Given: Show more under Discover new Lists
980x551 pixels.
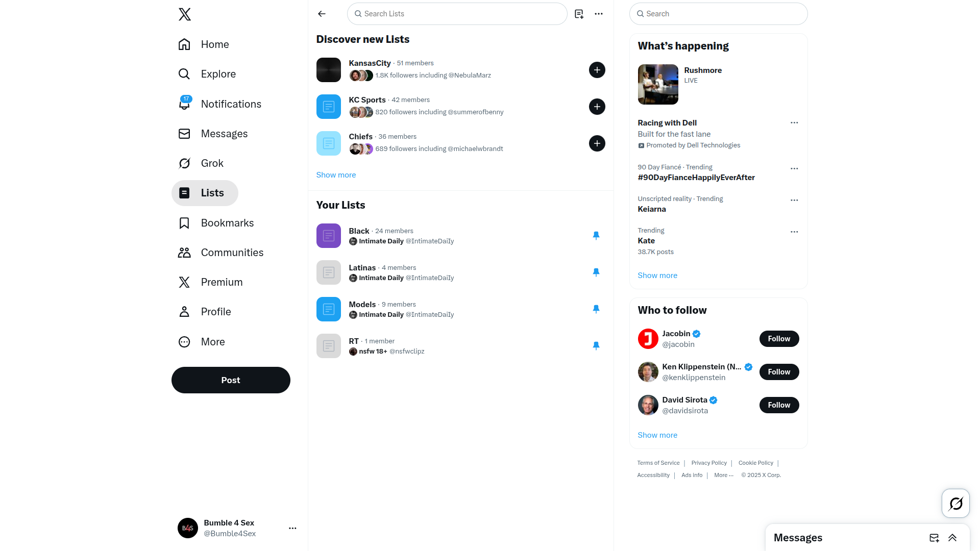Looking at the screenshot, I should coord(336,175).
